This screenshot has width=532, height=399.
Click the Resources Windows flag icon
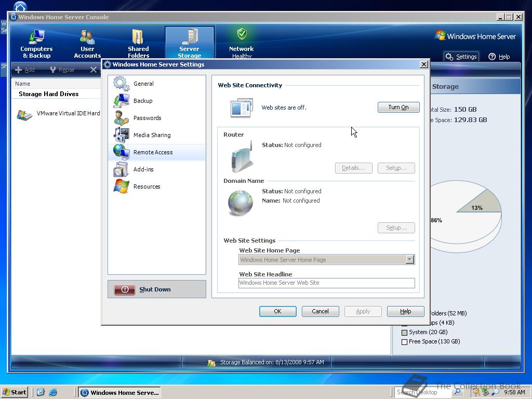pos(121,187)
